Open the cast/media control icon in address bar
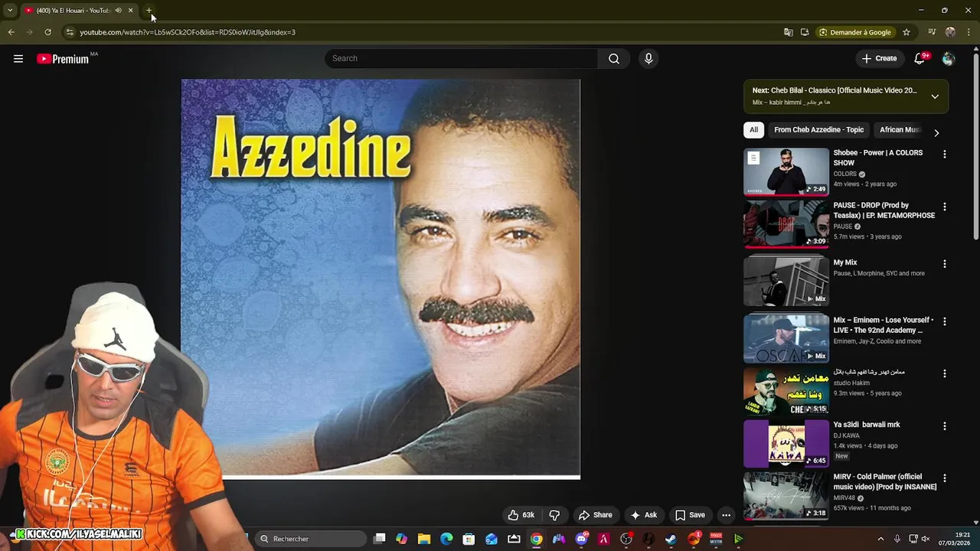Viewport: 980px width, 551px height. [805, 32]
